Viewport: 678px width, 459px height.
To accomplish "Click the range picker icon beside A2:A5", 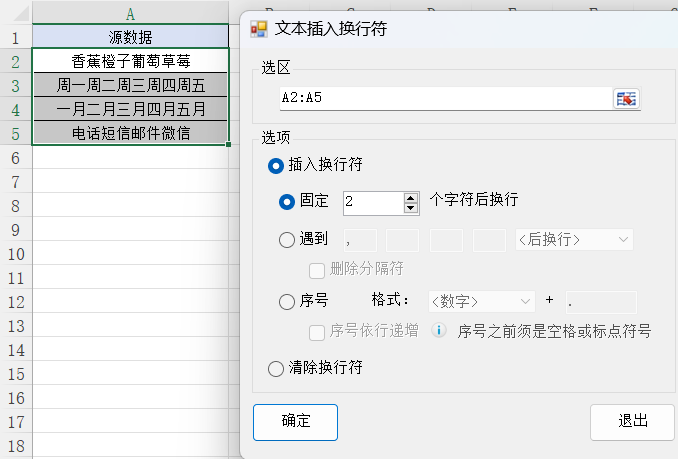I will [626, 99].
